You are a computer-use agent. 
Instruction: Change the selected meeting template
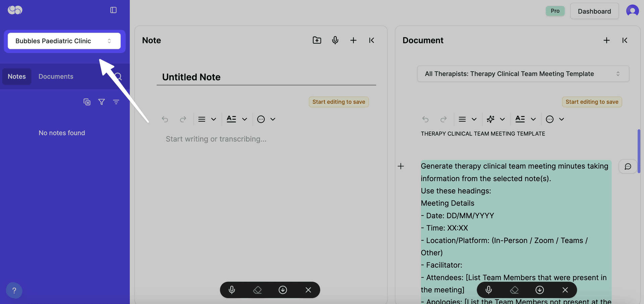click(523, 74)
